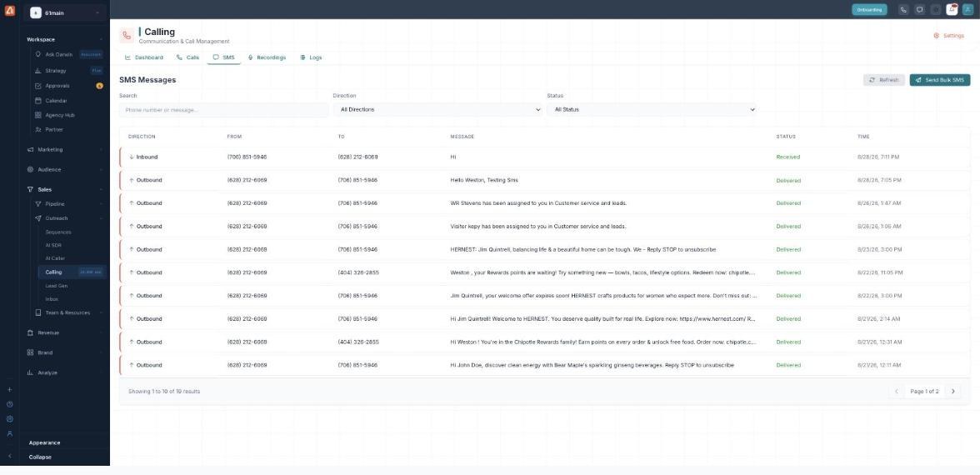The height and width of the screenshot is (475, 980).
Task: Click the person icon in the left rail
Action: (9, 433)
